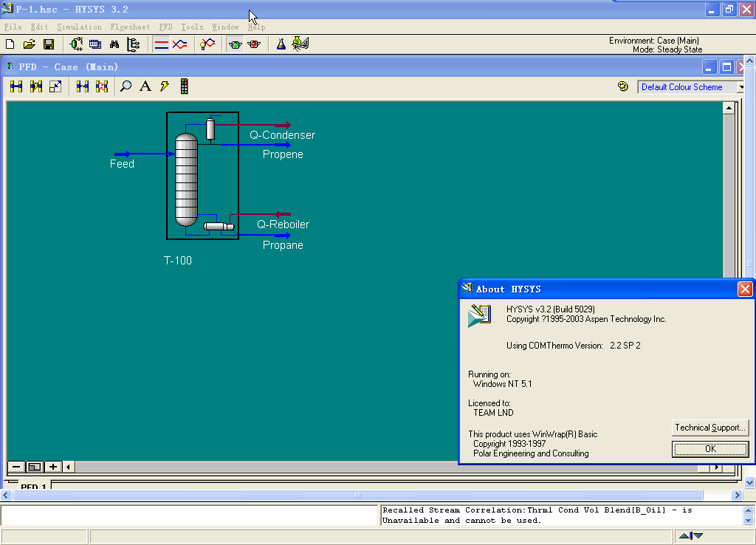The image size is (756, 545).
Task: Click PFD vertical scroll up arrow
Action: tap(729, 108)
